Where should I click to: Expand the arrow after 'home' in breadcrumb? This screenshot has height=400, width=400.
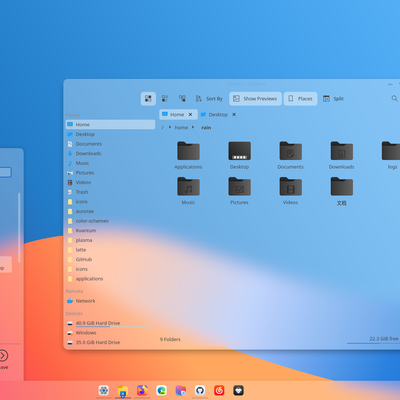(x=193, y=127)
